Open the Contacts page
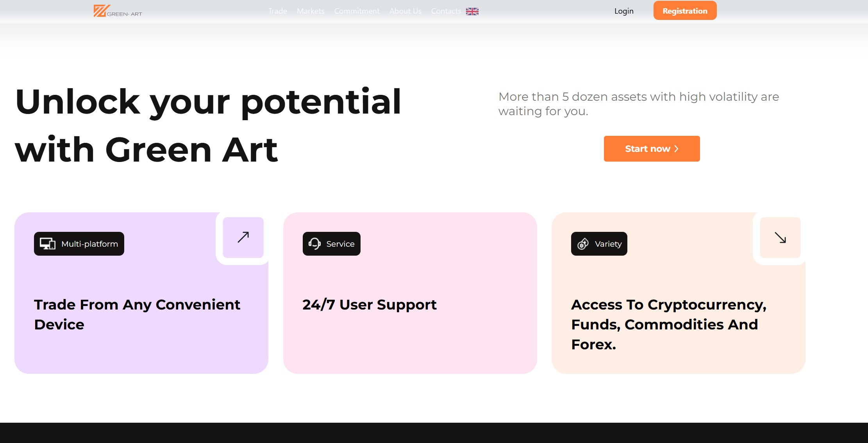This screenshot has width=868, height=443. point(446,11)
